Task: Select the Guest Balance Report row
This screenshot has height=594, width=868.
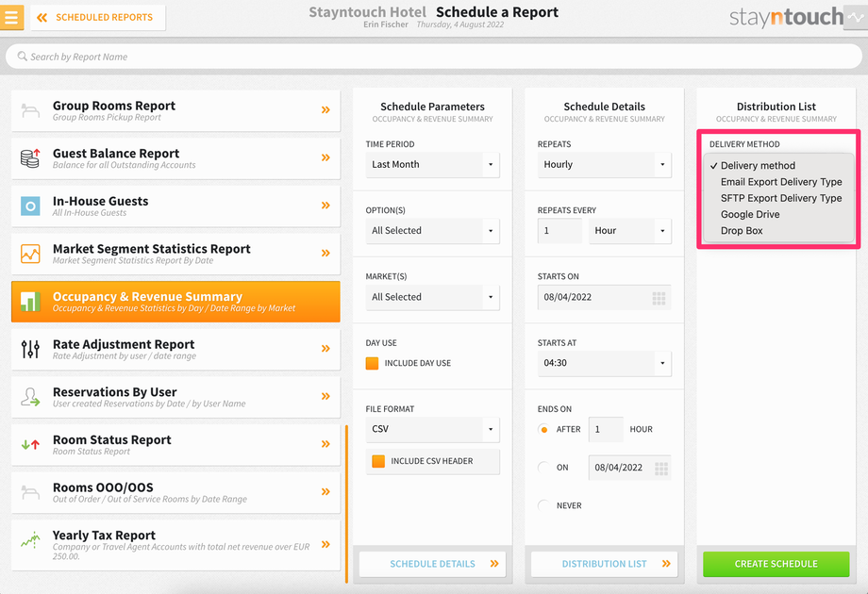Action: pos(175,158)
